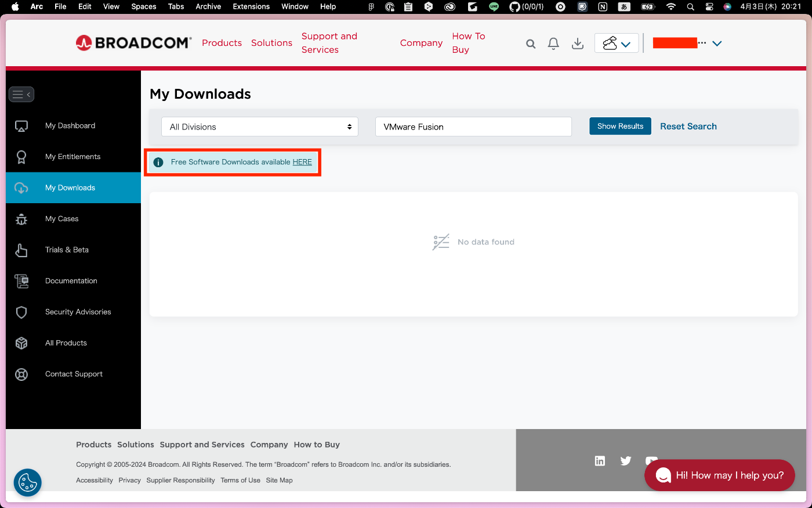This screenshot has height=508, width=812.
Task: Click the My Entitlements ribbon icon
Action: click(x=21, y=157)
